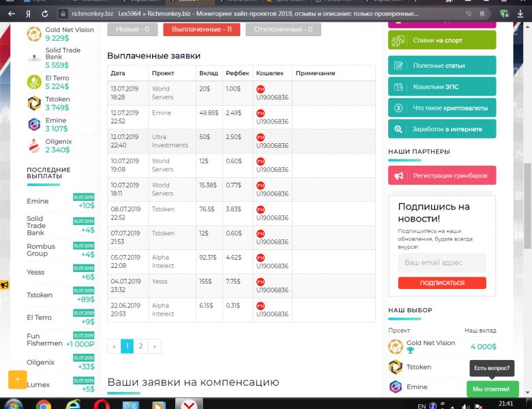The image size is (532, 409).
Task: Click Примечание column header
Action: (x=315, y=73)
